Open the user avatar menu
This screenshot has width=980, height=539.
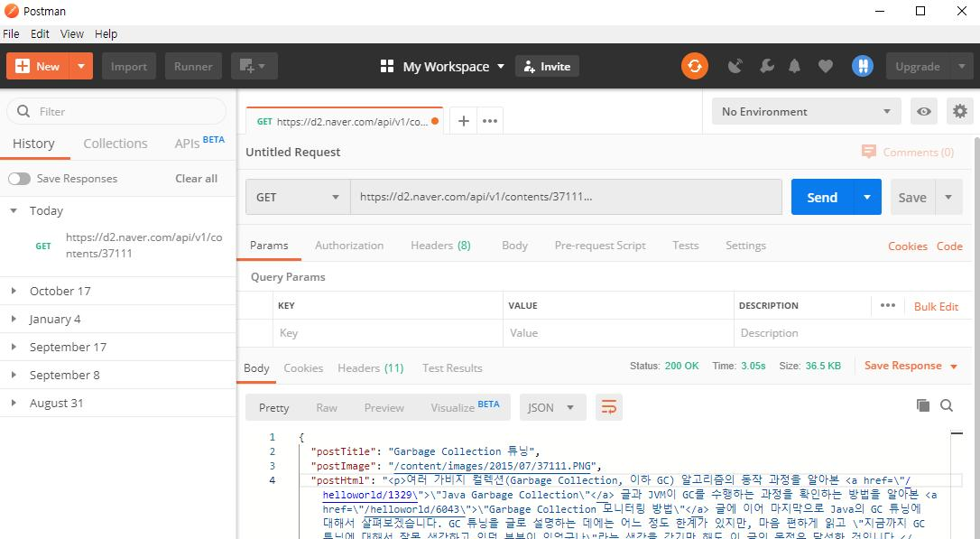[863, 66]
